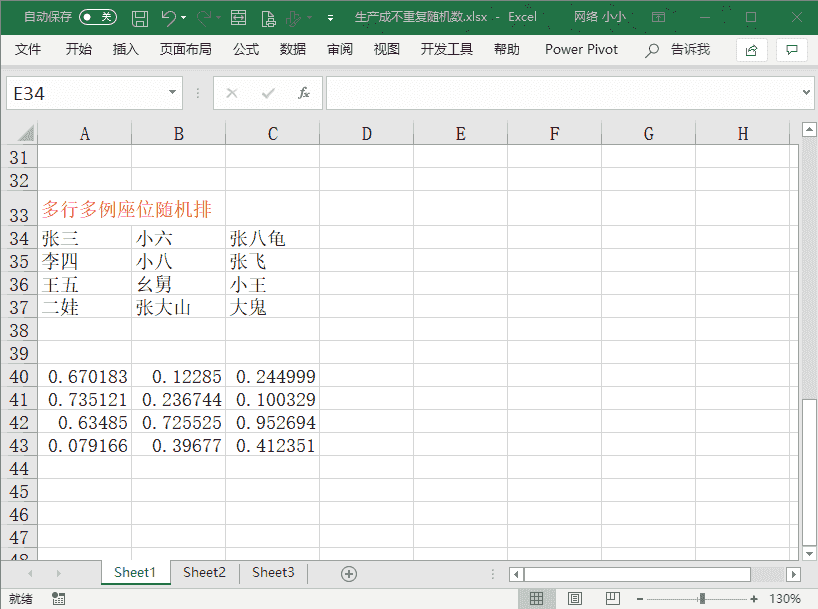Open touch/mouse mode dropdown arrow
This screenshot has height=609, width=818.
tap(310, 18)
